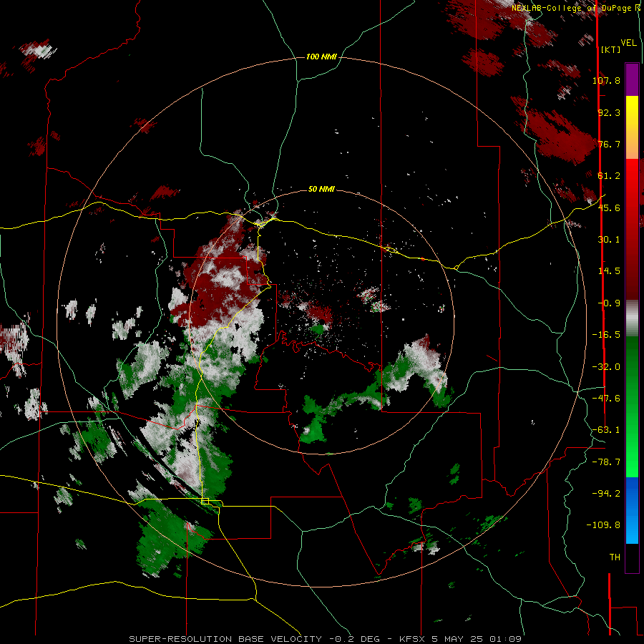The width and height of the screenshot is (644, 644).
Task: Select the -32.0 velocity scale value
Action: (606, 367)
